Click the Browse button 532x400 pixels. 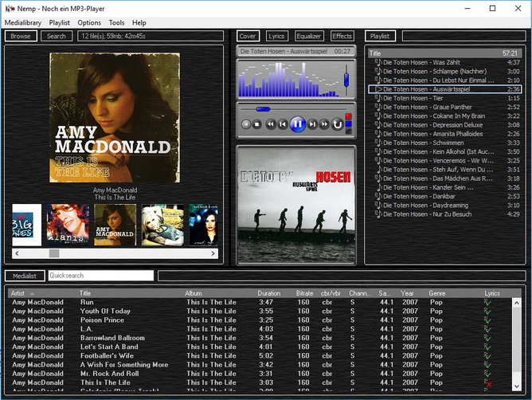pos(21,36)
